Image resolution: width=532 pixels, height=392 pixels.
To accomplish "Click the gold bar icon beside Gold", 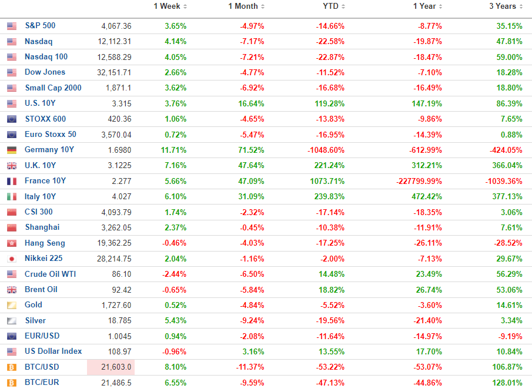I will click(x=12, y=305).
